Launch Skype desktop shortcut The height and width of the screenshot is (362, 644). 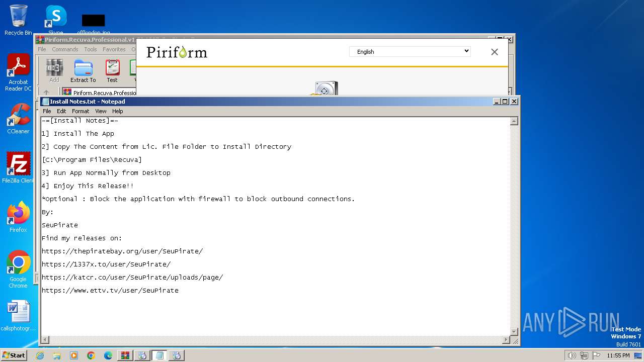pos(56,19)
